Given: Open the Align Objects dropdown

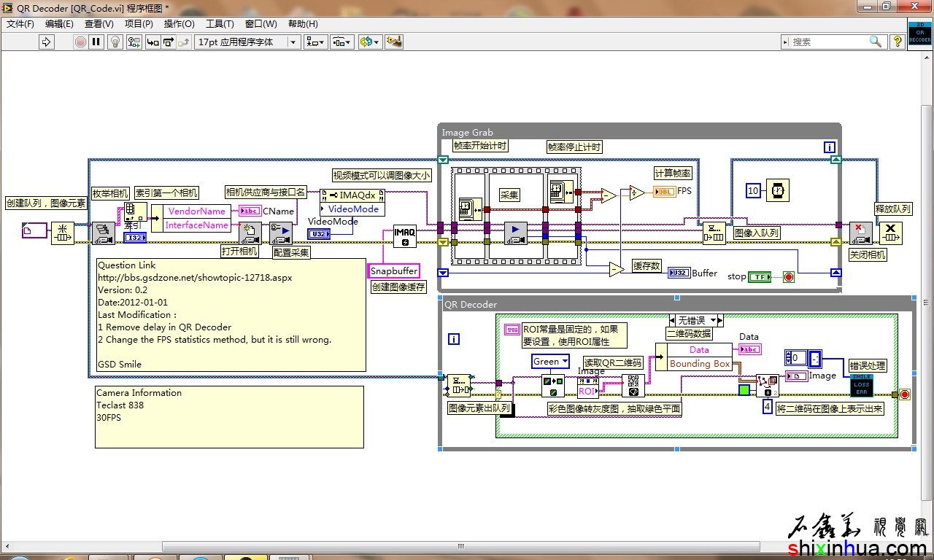Looking at the screenshot, I should (316, 42).
